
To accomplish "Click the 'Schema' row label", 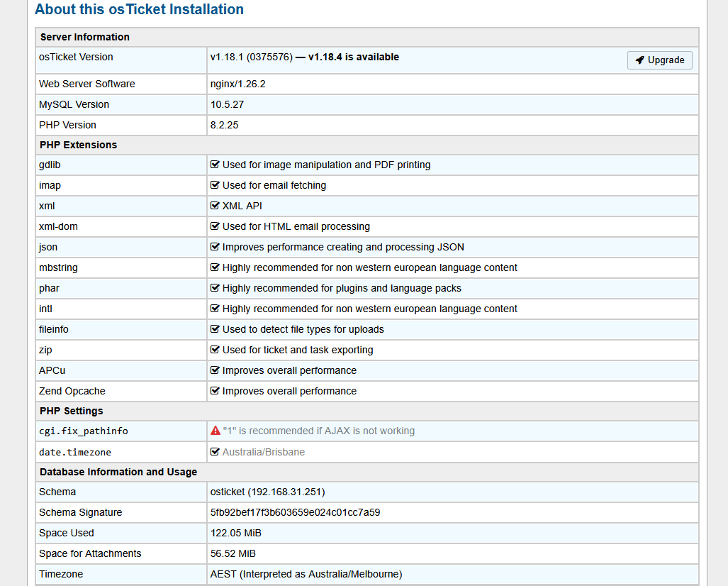I will pos(57,492).
